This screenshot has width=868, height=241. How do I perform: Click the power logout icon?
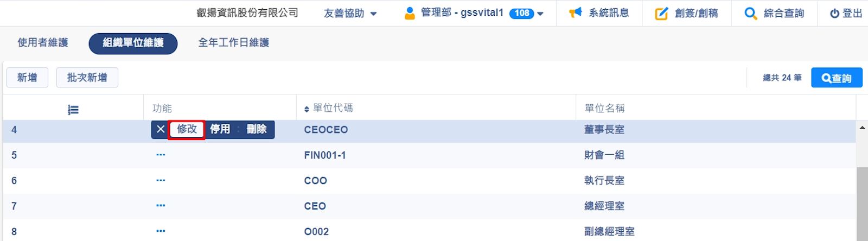point(834,14)
